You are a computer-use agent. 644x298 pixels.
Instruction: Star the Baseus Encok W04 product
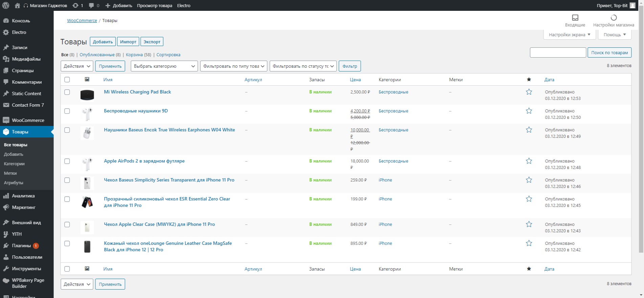529,130
